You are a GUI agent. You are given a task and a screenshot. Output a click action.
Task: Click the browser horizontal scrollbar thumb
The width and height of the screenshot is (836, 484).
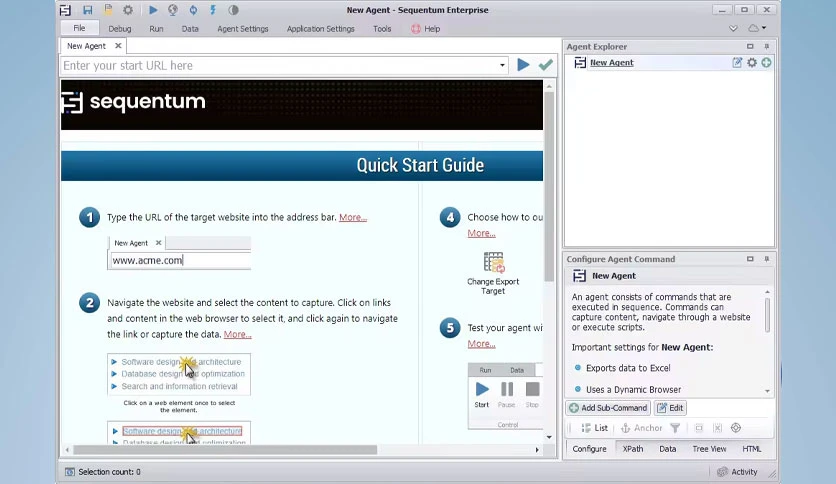click(225, 450)
